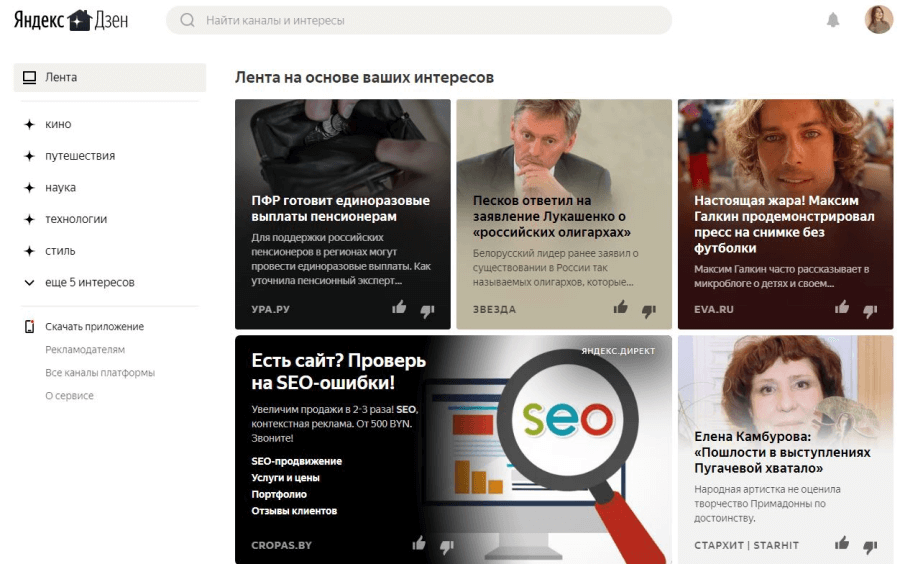This screenshot has height=564, width=900.
Task: Click the ЯНДЕКС.ДИРЕКТ ad label
Action: (618, 351)
